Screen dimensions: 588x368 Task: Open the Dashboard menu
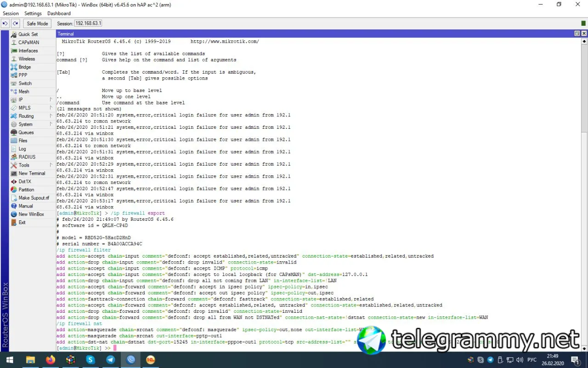[x=59, y=13]
